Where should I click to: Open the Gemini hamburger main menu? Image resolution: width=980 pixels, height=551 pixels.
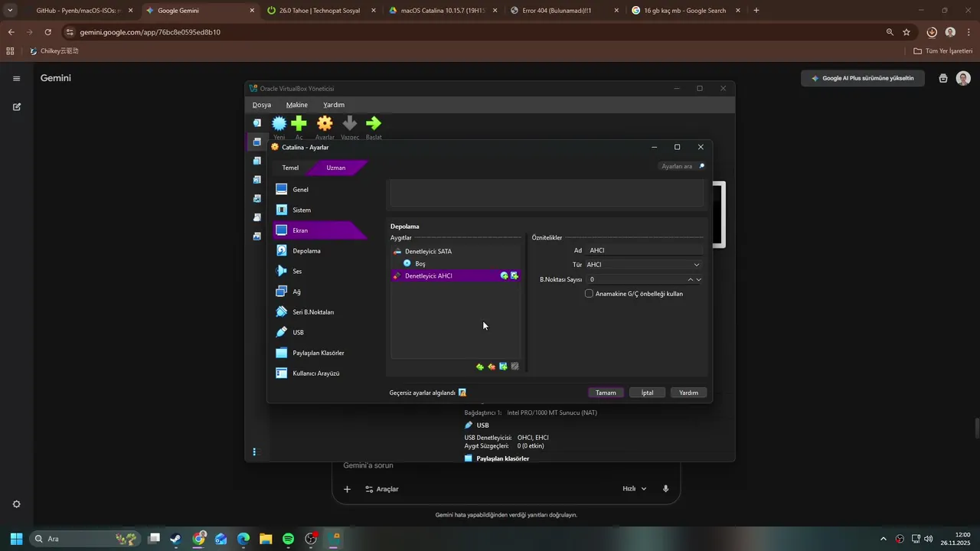click(x=17, y=78)
